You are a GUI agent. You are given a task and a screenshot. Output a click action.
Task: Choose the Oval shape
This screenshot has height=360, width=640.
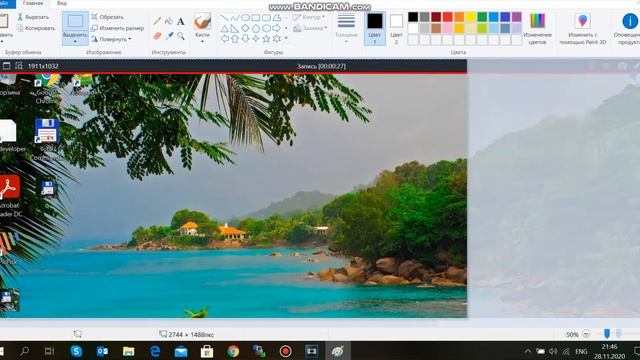[245, 18]
